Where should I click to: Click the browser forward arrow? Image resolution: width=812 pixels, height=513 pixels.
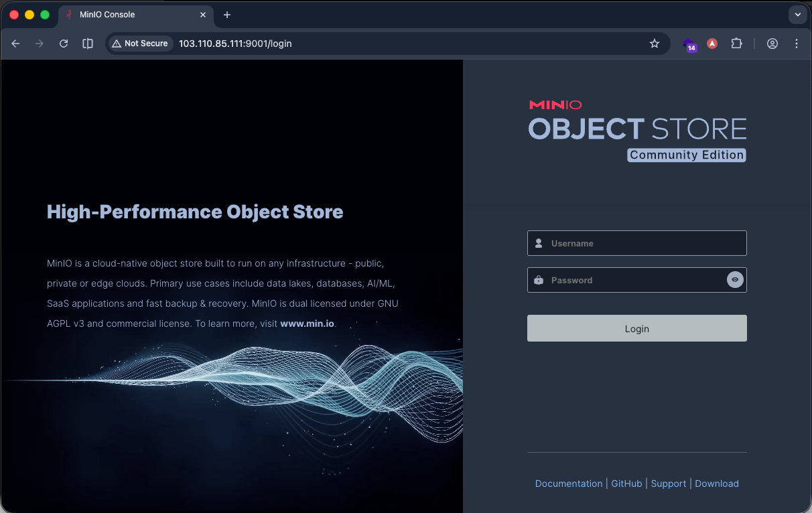click(x=40, y=44)
